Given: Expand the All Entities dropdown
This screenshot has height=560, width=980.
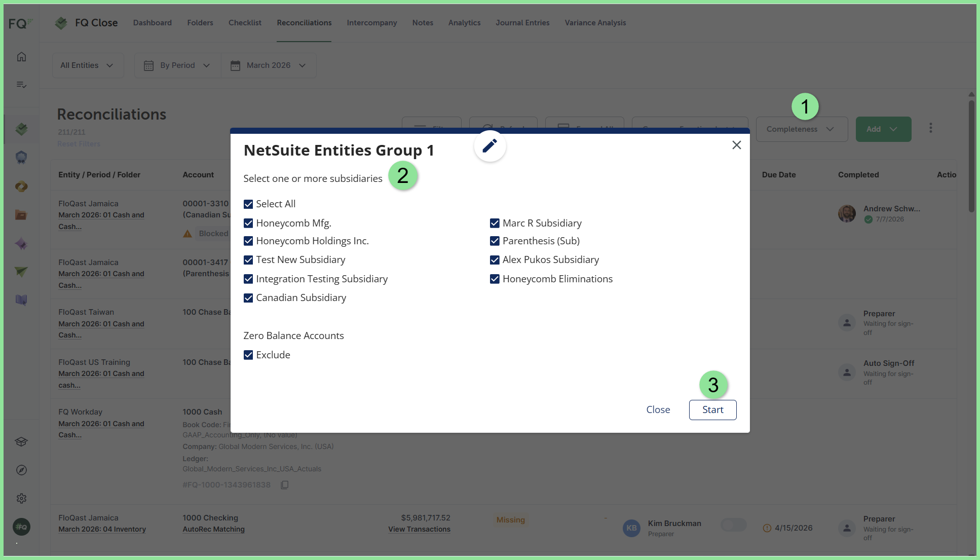Looking at the screenshot, I should (88, 65).
